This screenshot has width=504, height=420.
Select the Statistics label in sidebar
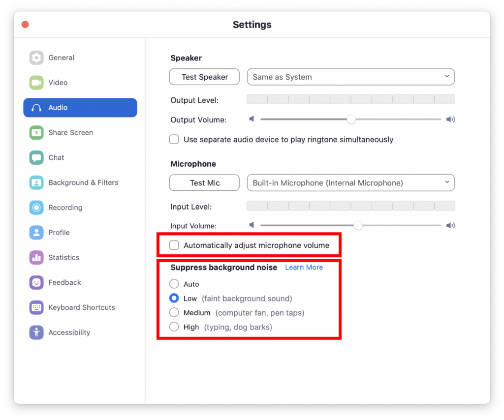[63, 258]
